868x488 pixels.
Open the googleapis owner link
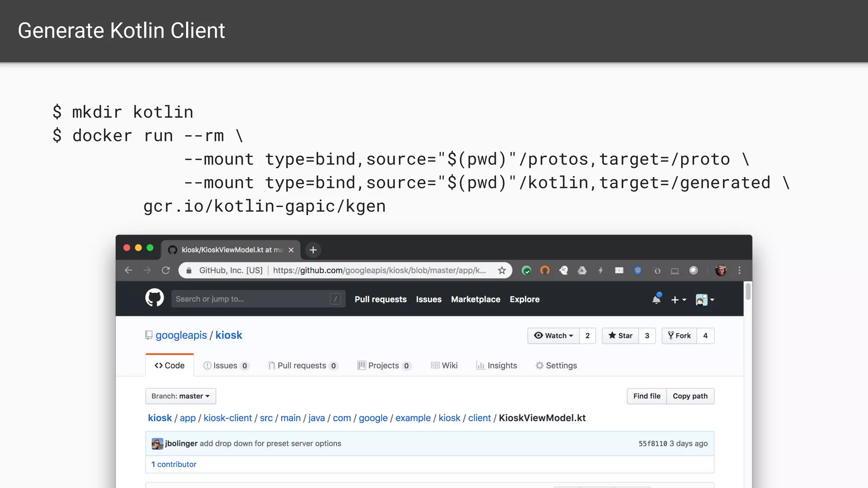(x=181, y=335)
